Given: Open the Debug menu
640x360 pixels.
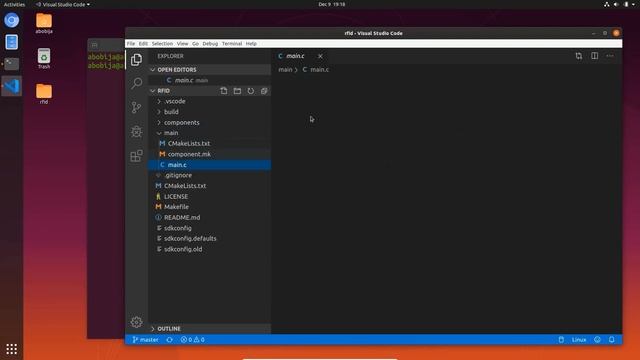Looking at the screenshot, I should pos(210,44).
